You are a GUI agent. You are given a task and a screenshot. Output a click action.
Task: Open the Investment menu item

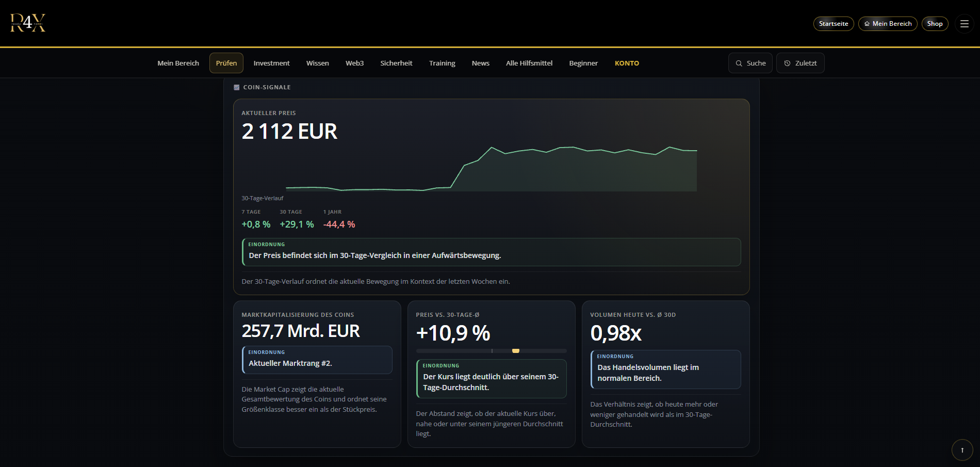[x=271, y=63]
